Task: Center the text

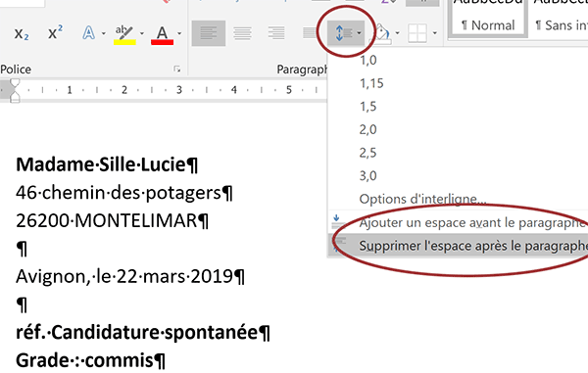Action: (x=242, y=33)
